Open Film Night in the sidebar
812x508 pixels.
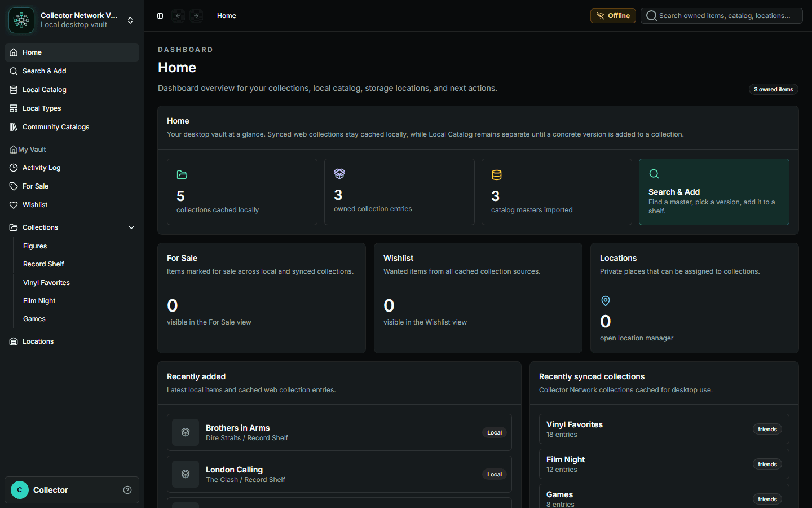click(39, 301)
